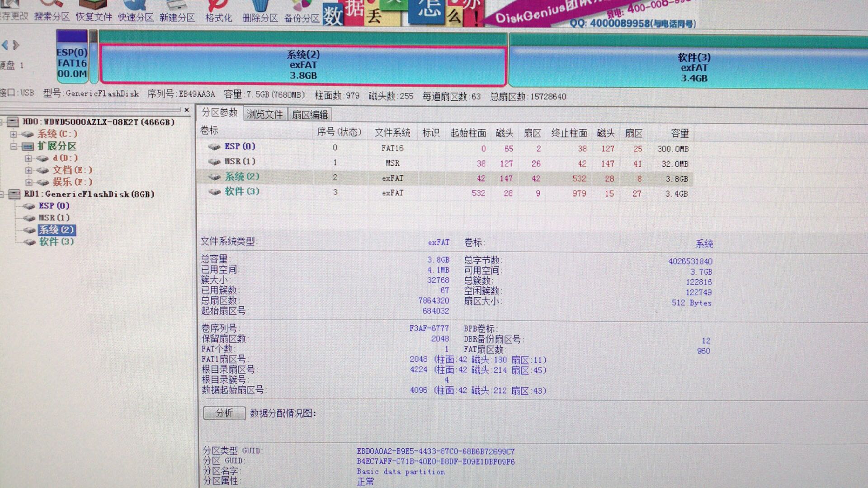Expand the 娱乐(F:) tree node

(x=28, y=183)
